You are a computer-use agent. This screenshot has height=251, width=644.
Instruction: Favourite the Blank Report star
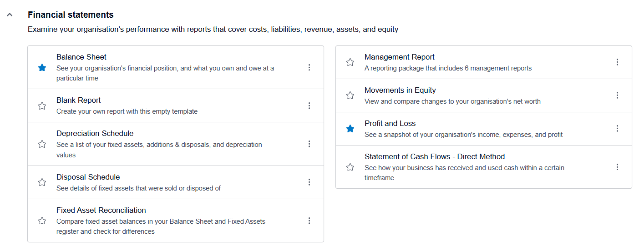(x=42, y=106)
